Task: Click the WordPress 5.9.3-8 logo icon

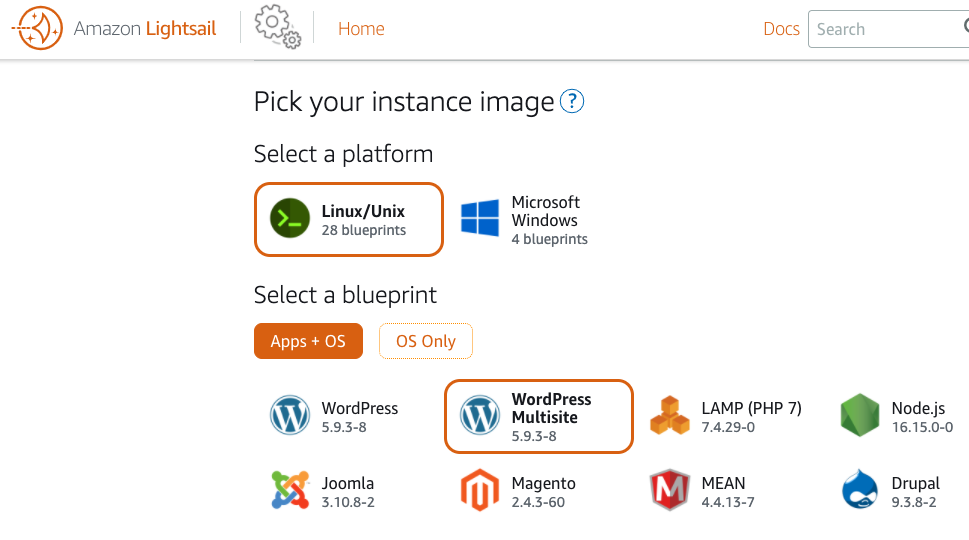Action: (x=290, y=415)
